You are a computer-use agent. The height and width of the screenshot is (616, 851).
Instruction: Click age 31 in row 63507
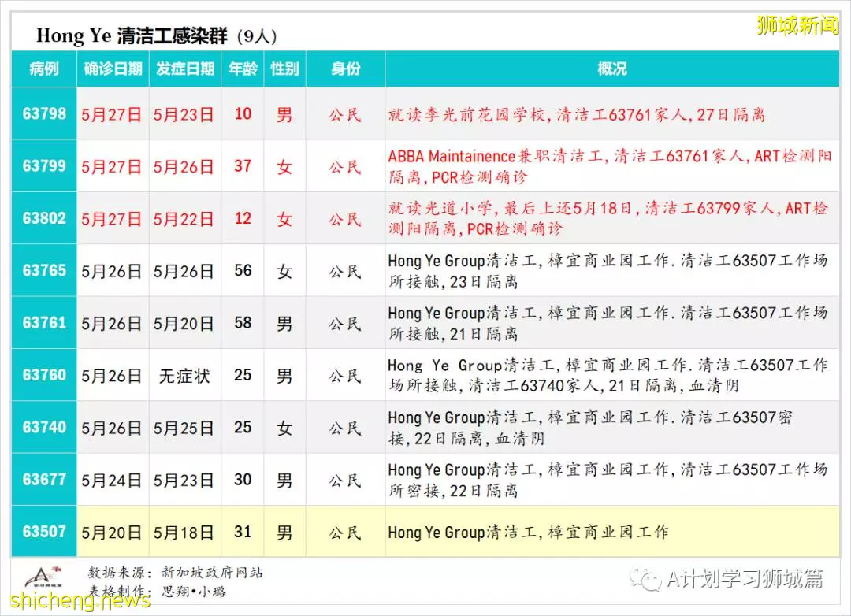click(x=243, y=532)
